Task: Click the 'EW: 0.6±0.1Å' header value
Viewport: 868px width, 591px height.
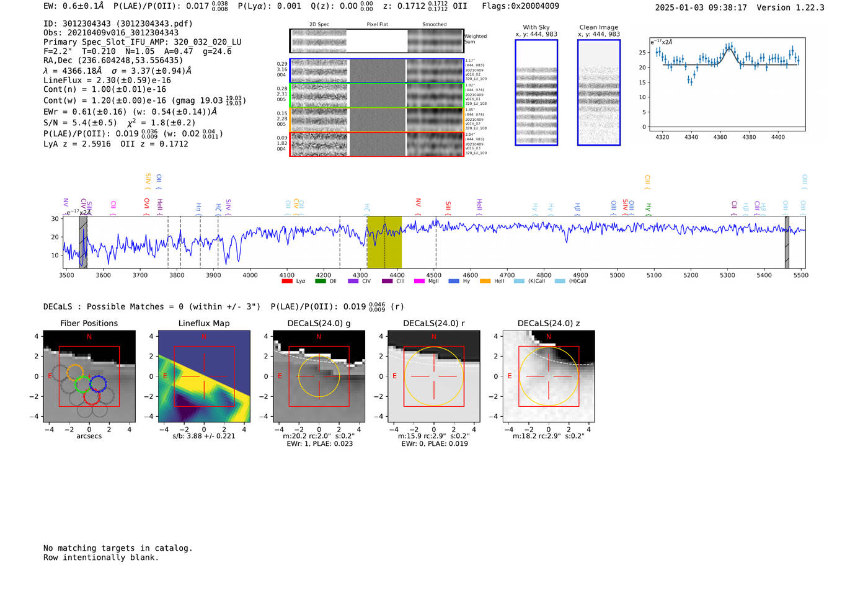Action: [74, 6]
